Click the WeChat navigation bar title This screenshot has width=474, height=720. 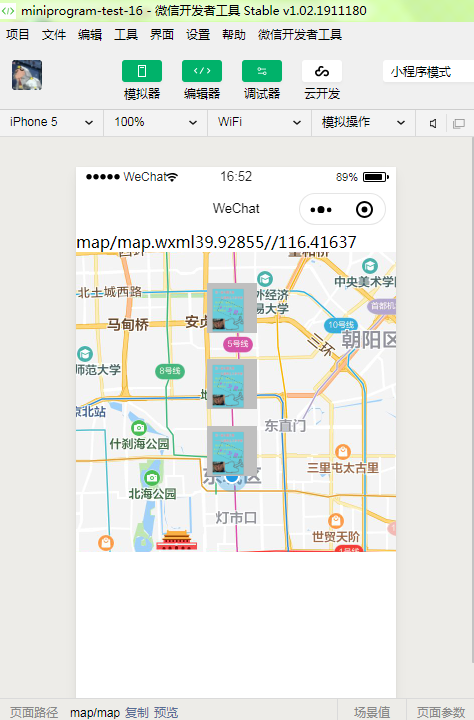tap(236, 208)
